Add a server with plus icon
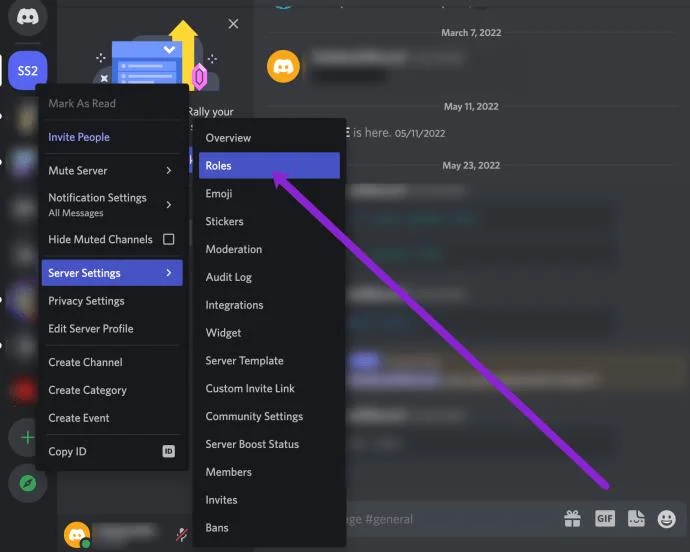The height and width of the screenshot is (552, 690). point(27,438)
